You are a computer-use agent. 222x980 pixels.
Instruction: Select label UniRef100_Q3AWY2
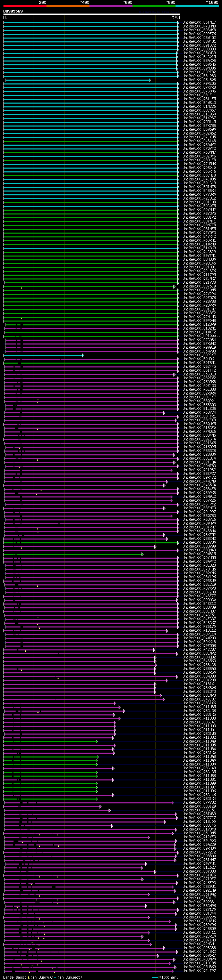[x=199, y=145]
